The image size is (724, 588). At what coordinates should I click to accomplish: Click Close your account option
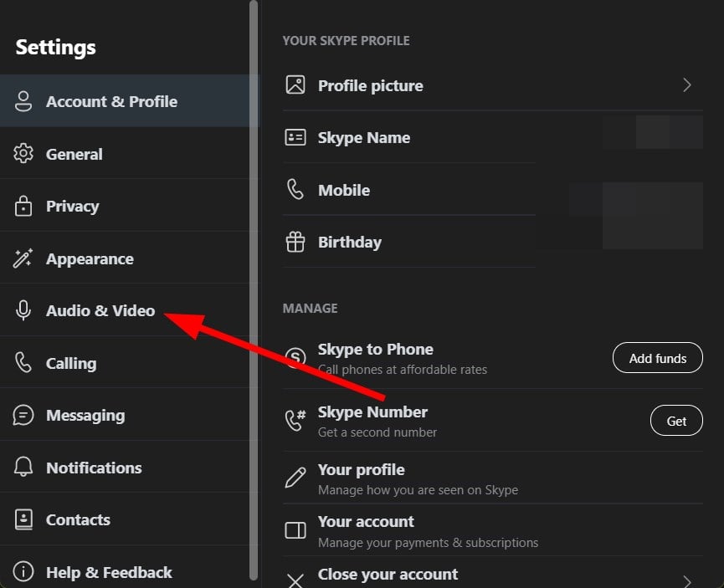coord(493,573)
